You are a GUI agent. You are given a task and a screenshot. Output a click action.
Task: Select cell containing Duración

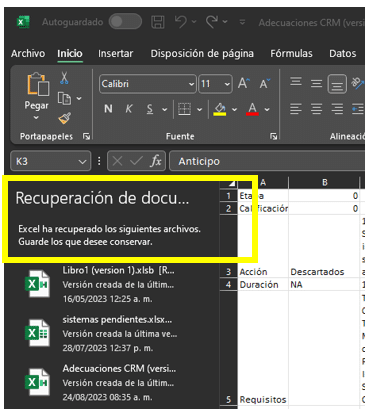click(263, 285)
